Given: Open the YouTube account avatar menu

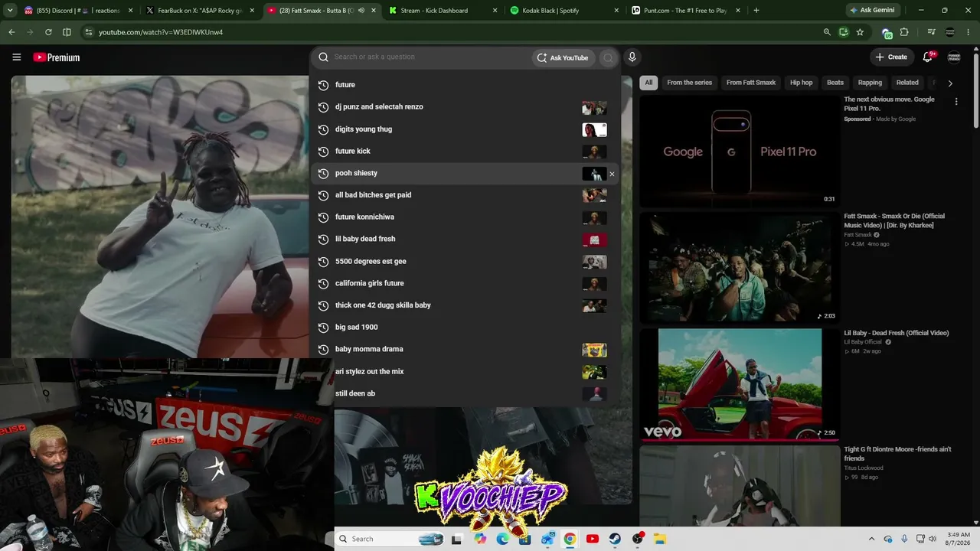Looking at the screenshot, I should tap(954, 57).
